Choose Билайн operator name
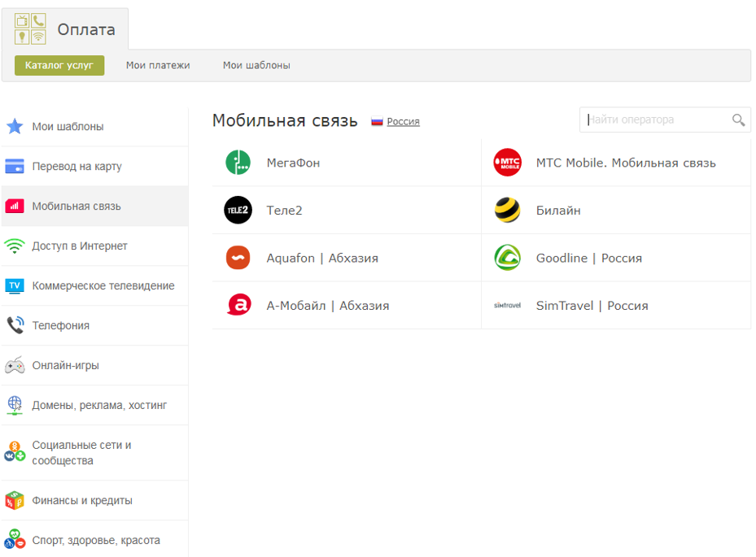The image size is (756, 557). (x=558, y=211)
